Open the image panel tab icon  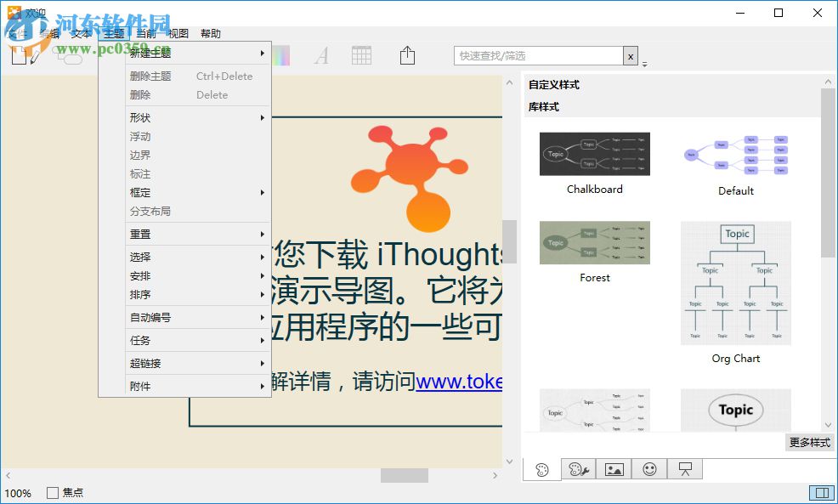614,468
